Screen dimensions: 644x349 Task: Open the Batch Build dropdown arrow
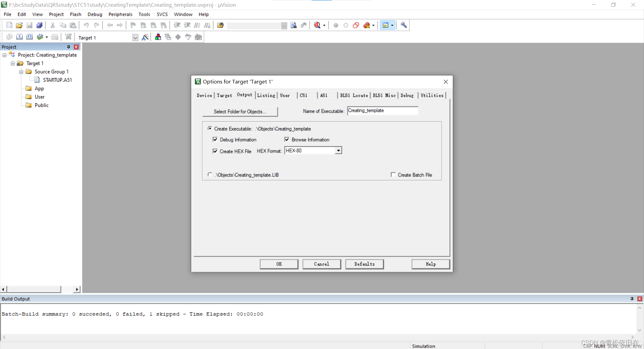47,37
